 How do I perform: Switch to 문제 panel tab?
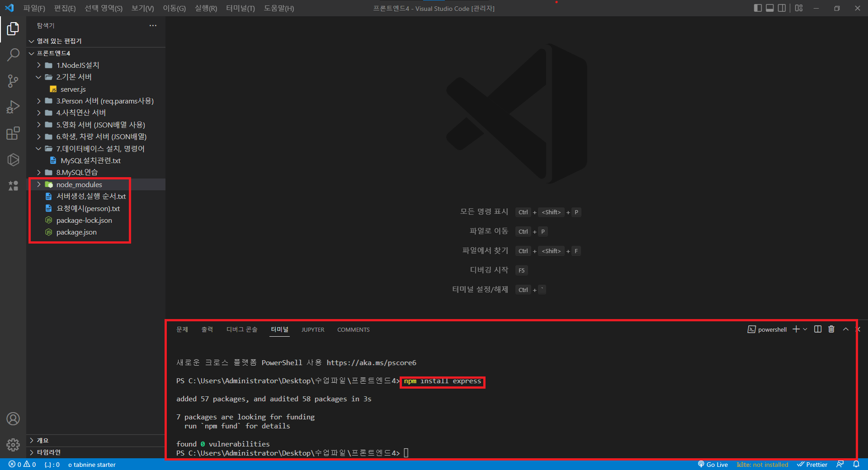(182, 329)
